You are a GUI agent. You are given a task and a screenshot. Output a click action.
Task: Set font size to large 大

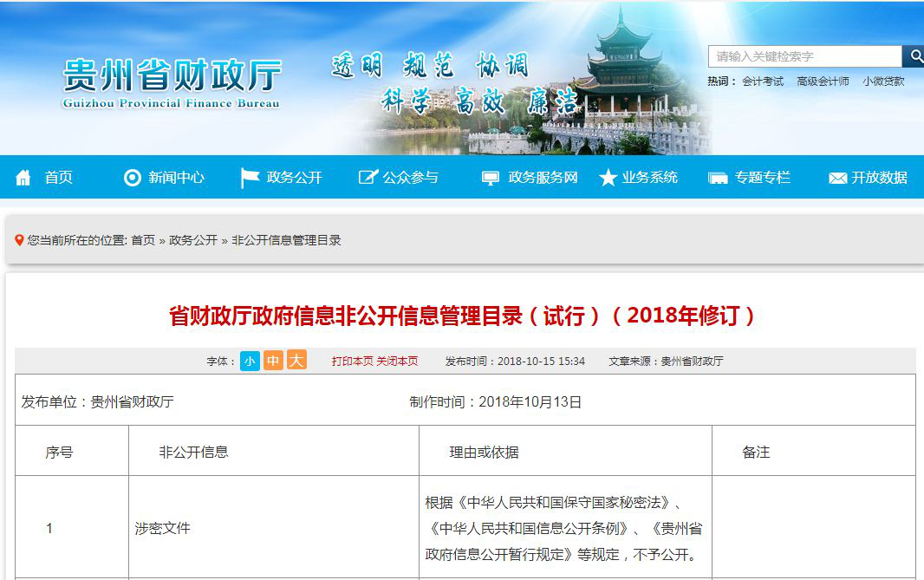(296, 361)
